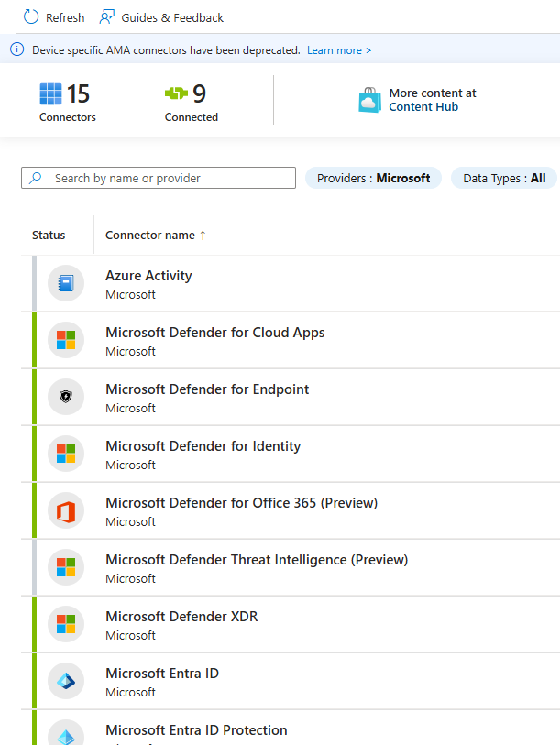Click the Microsoft provider text under Azure Activity
The height and width of the screenshot is (745, 560).
click(130, 294)
